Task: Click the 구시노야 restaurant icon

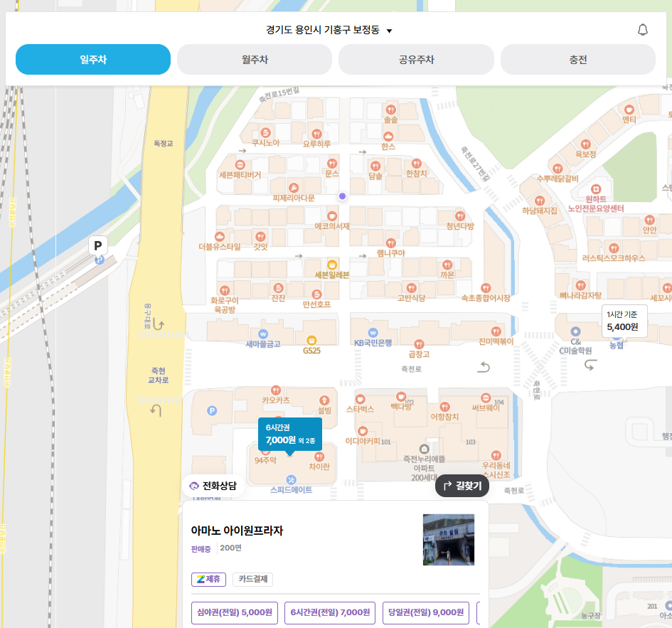Action: pyautogui.click(x=266, y=132)
